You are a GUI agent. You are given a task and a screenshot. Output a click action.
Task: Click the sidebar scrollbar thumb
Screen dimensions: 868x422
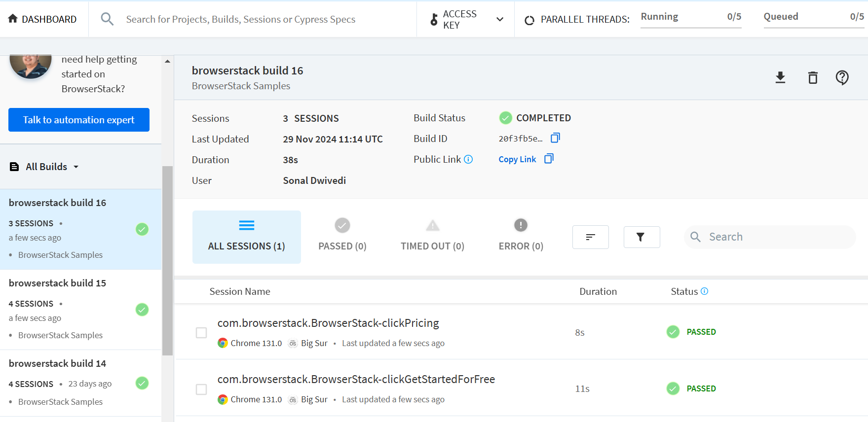coord(167,261)
